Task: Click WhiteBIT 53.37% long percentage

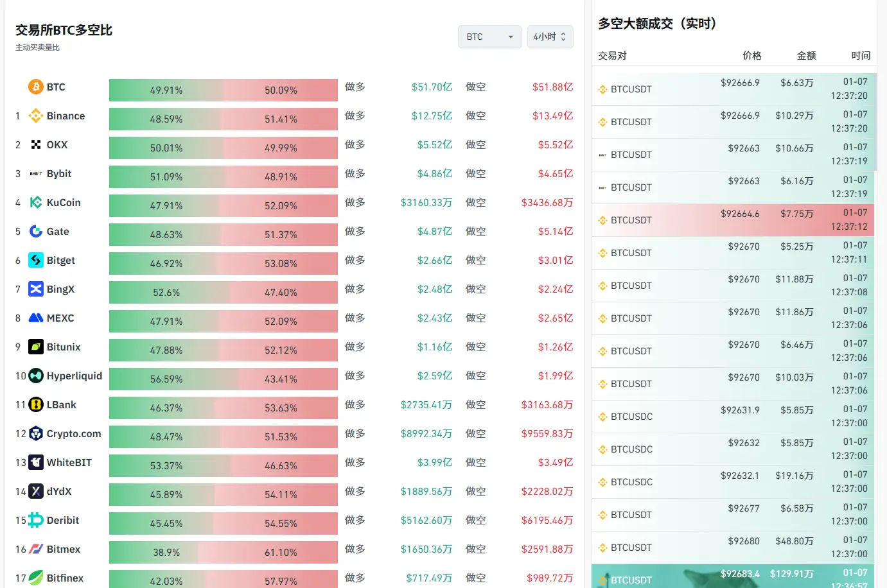Action: pyautogui.click(x=166, y=466)
